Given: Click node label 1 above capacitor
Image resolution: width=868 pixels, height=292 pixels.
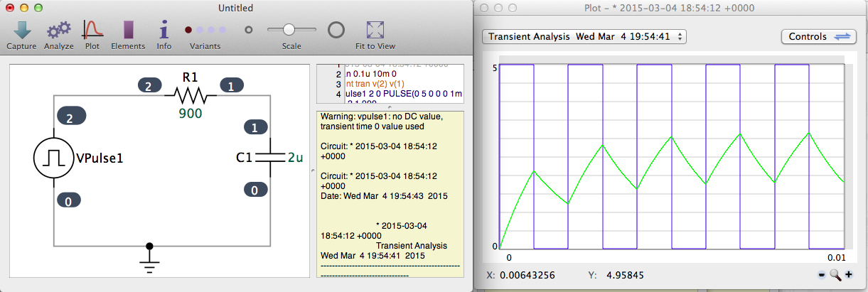Looking at the screenshot, I should pos(255,128).
